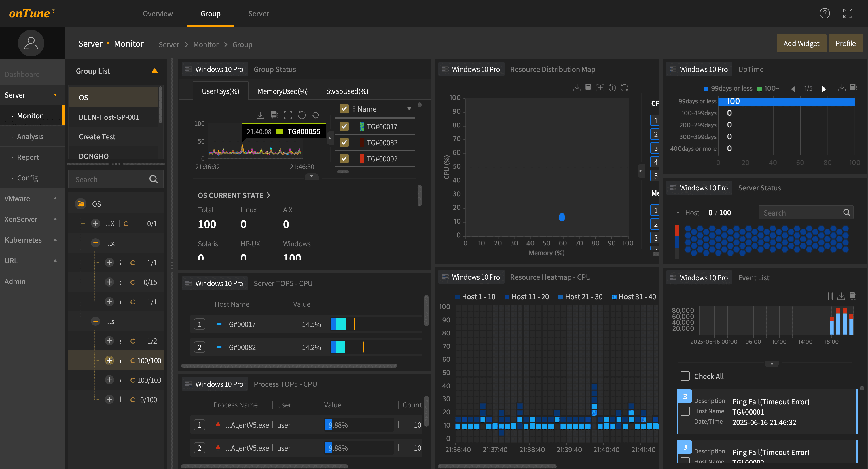
Task: Switch to the MemoryUsed(%) tab
Action: pos(282,91)
